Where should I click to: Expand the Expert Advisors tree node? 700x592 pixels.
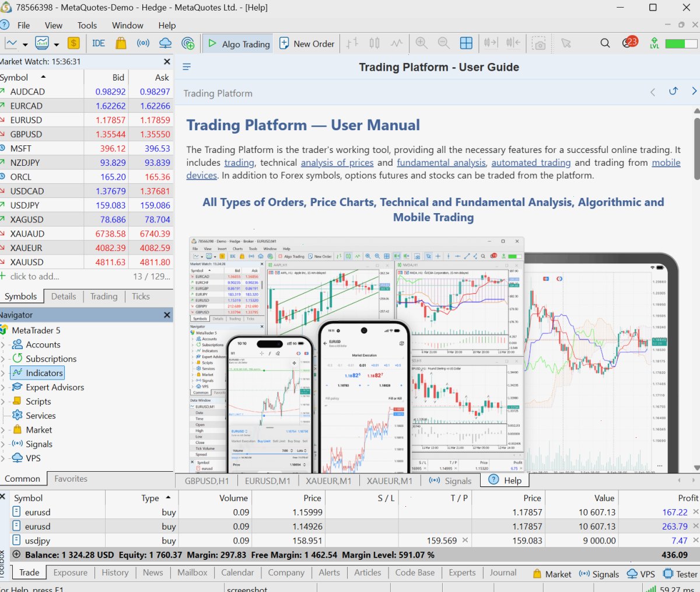[x=3, y=388]
